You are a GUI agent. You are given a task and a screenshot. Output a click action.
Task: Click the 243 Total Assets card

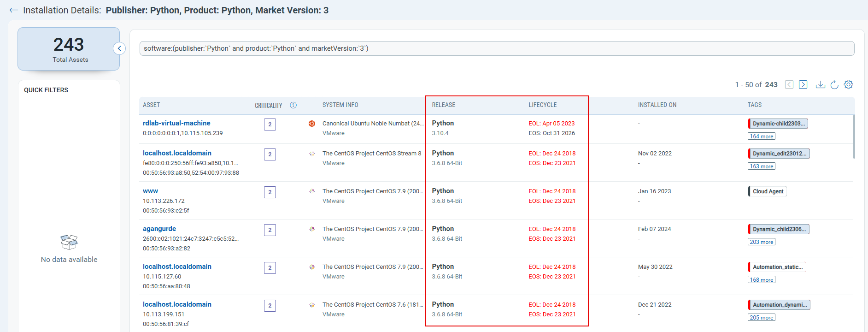pos(69,49)
